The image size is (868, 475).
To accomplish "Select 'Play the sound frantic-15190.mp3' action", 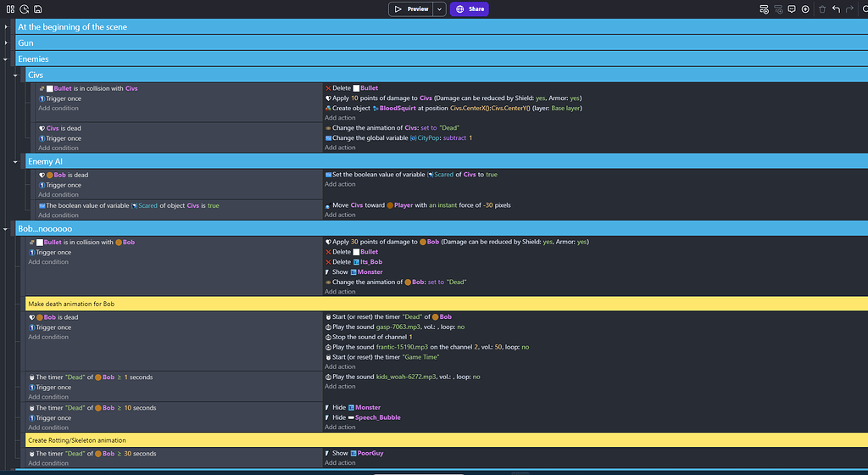I will (427, 347).
